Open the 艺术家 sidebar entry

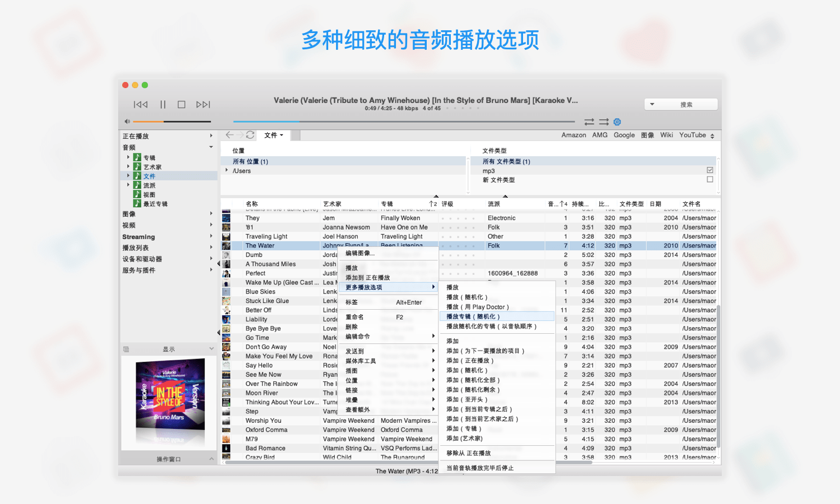point(151,166)
